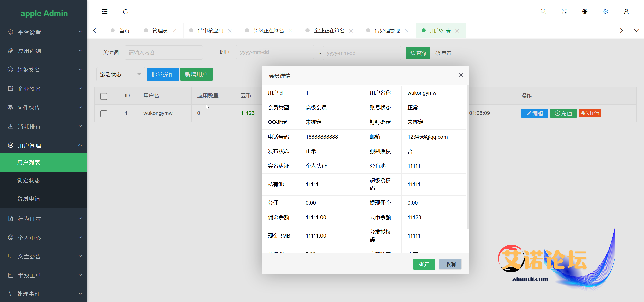The width and height of the screenshot is (644, 302).
Task: Click the dialog's vertical scrollbar
Action: pos(468,157)
